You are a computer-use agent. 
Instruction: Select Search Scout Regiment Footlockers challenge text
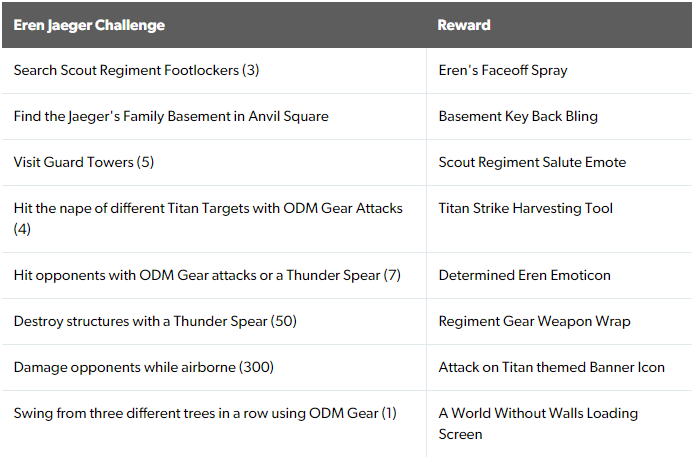pyautogui.click(x=136, y=70)
